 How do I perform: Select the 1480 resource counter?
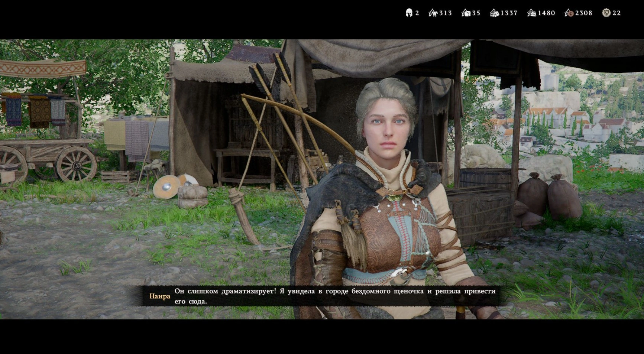coord(547,13)
